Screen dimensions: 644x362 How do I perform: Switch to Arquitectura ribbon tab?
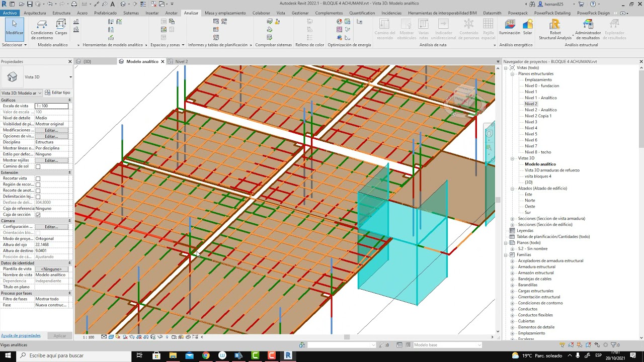pyautogui.click(x=35, y=13)
